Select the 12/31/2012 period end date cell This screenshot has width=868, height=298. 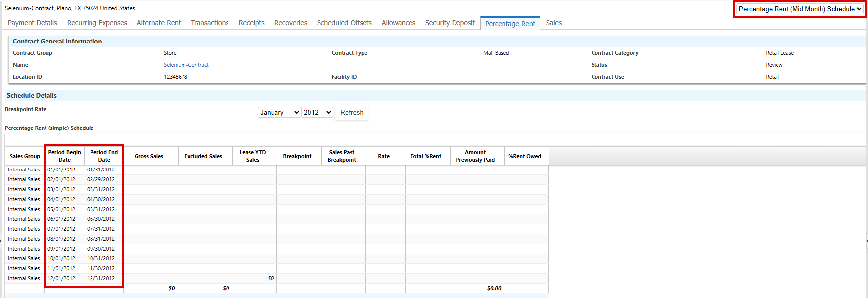(101, 278)
